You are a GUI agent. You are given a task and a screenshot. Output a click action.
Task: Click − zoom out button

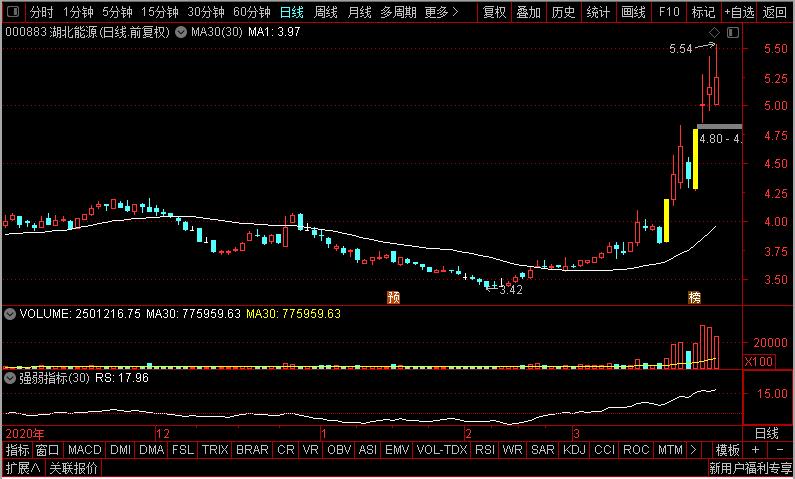(x=780, y=450)
